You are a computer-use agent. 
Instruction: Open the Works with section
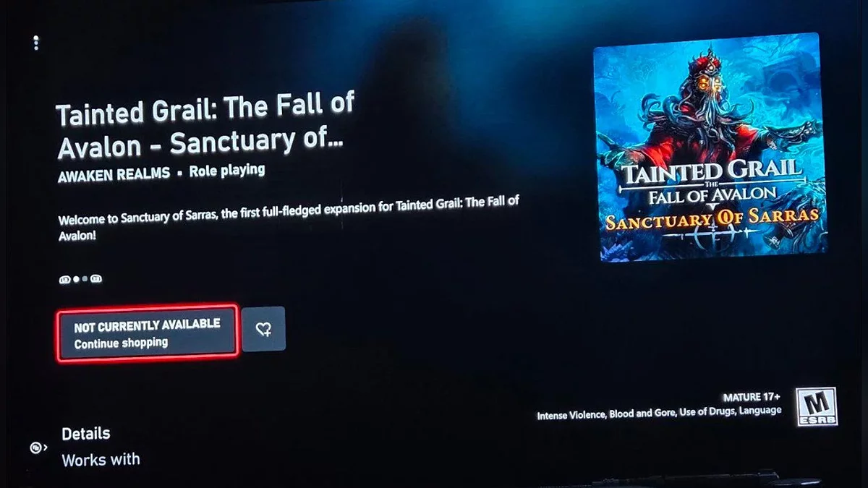pyautogui.click(x=101, y=460)
